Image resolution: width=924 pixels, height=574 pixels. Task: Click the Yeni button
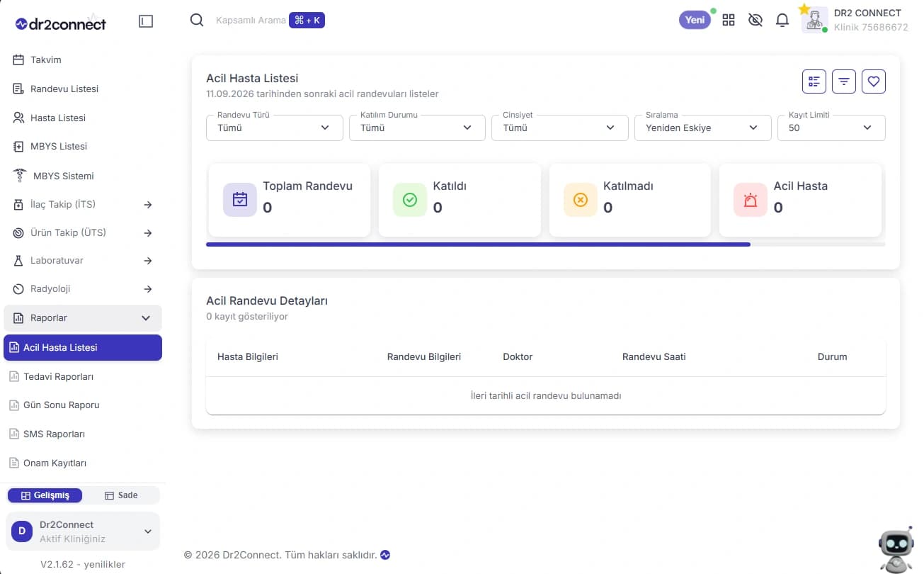pos(695,20)
